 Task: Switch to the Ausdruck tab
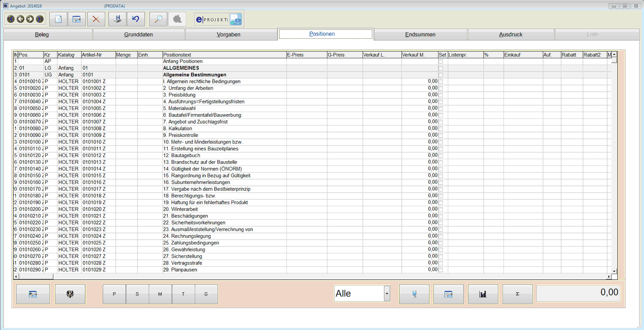coord(511,34)
